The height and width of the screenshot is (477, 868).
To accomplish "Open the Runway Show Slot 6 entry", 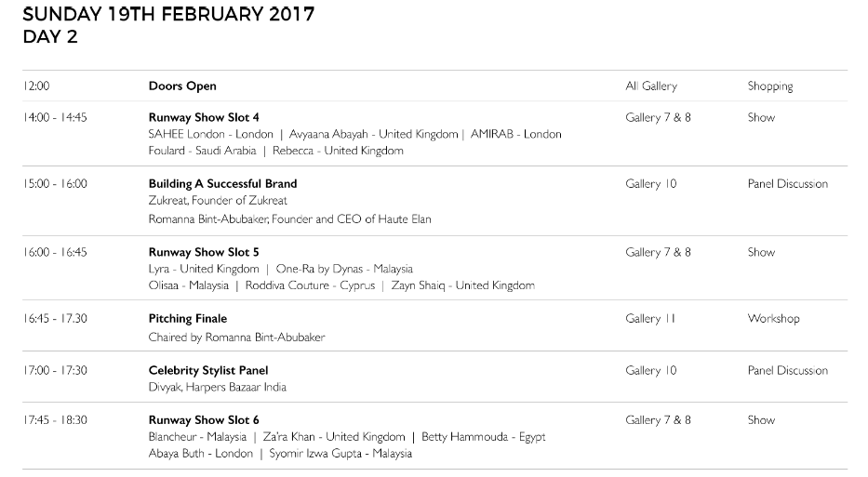I will pyautogui.click(x=204, y=420).
